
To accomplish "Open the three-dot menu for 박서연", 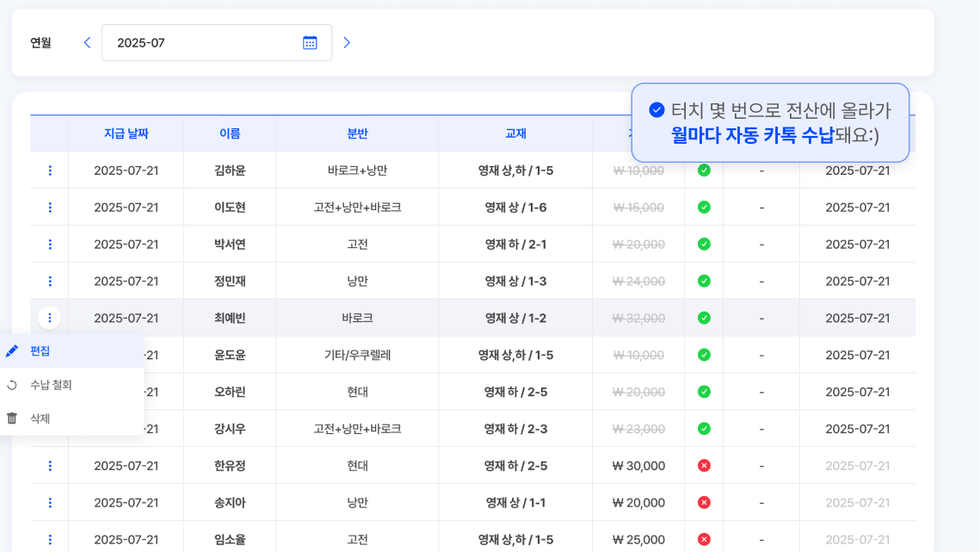I will (x=50, y=245).
